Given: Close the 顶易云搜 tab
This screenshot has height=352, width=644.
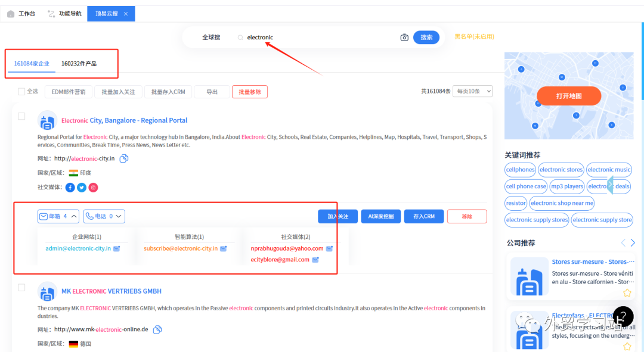Looking at the screenshot, I should click(x=126, y=14).
